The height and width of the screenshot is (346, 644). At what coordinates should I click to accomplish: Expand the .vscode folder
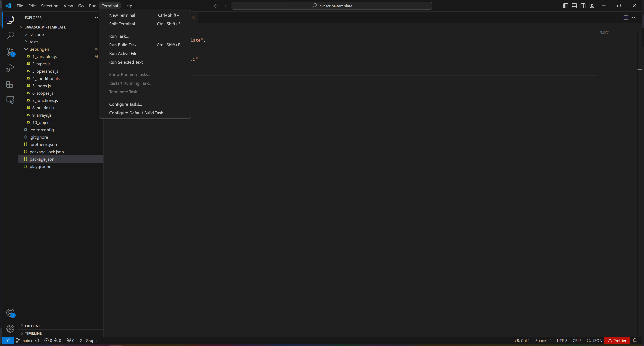[x=36, y=34]
